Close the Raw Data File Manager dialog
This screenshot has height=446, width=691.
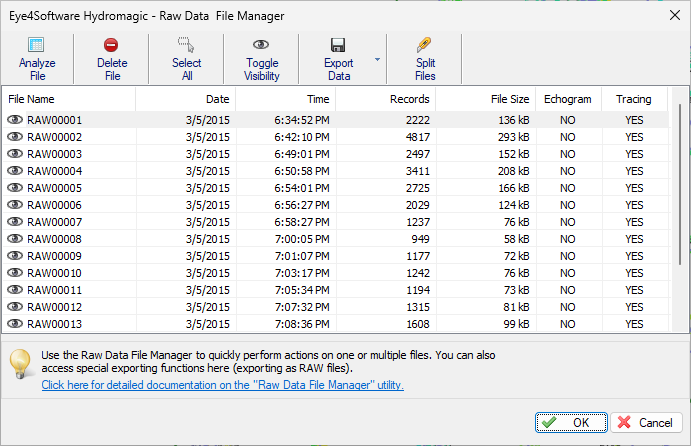pos(675,15)
